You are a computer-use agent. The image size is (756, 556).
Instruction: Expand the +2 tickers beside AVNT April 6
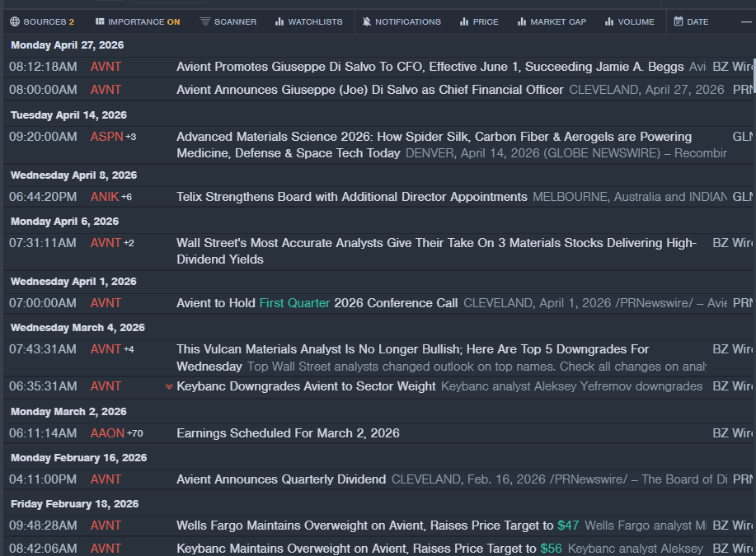coord(129,243)
